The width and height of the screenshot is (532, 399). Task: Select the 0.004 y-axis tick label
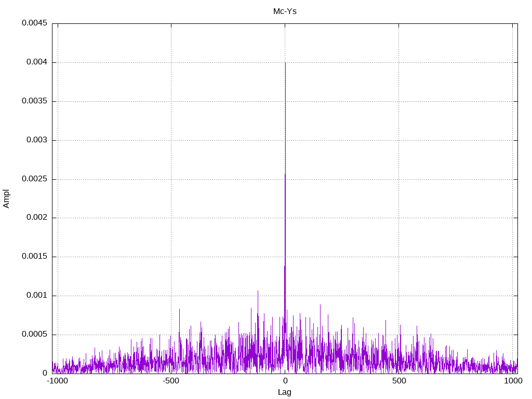pos(36,62)
